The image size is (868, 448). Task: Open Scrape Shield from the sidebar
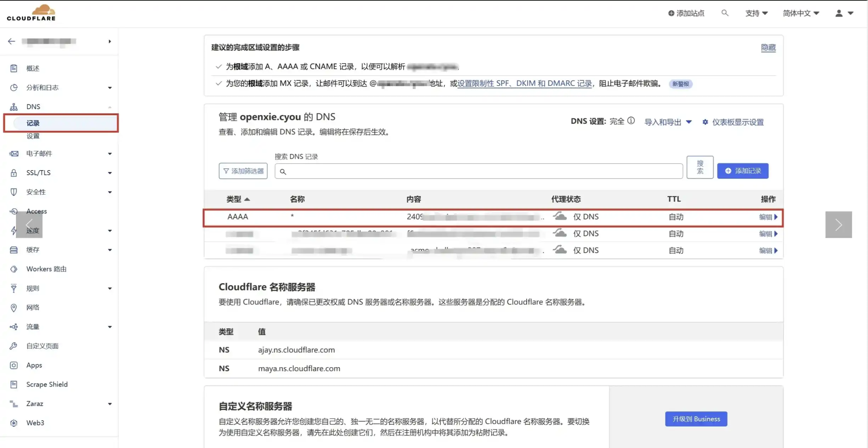pyautogui.click(x=47, y=384)
